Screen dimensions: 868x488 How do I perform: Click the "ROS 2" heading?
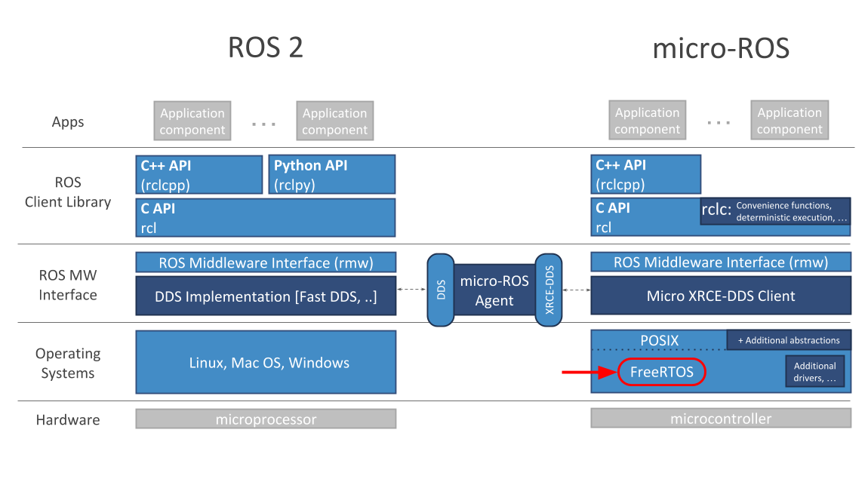[x=266, y=48]
